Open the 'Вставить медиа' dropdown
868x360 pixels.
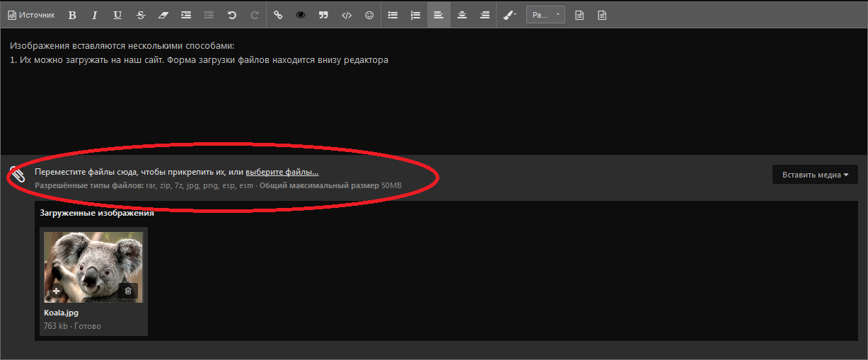click(x=815, y=175)
